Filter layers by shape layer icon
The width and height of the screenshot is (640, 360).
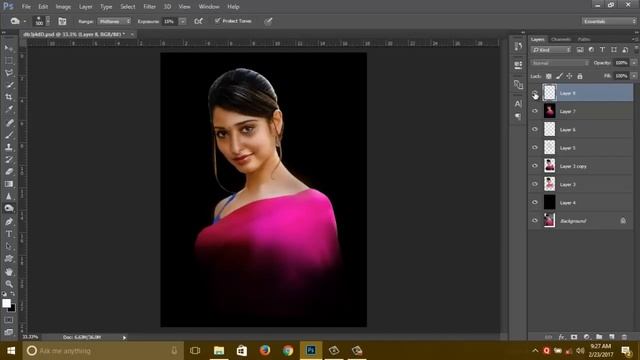[x=613, y=50]
